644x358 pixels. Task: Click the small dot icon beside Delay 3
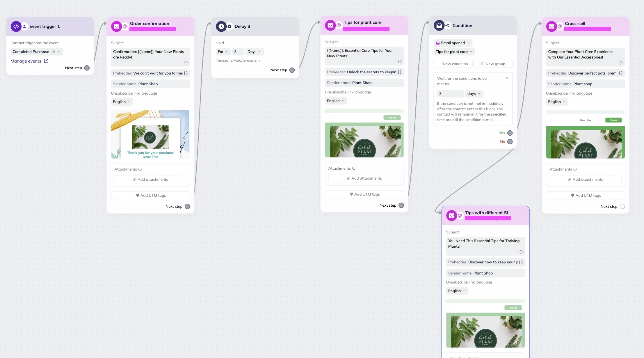tap(230, 26)
